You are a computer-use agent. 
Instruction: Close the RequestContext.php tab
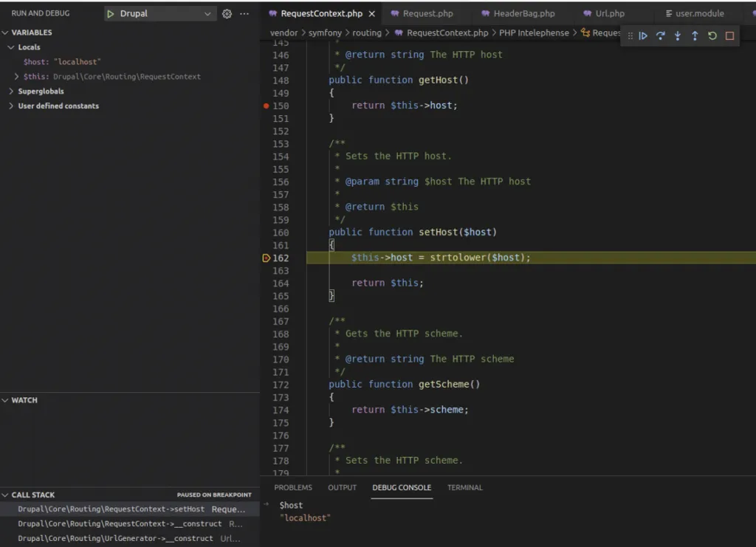click(372, 14)
